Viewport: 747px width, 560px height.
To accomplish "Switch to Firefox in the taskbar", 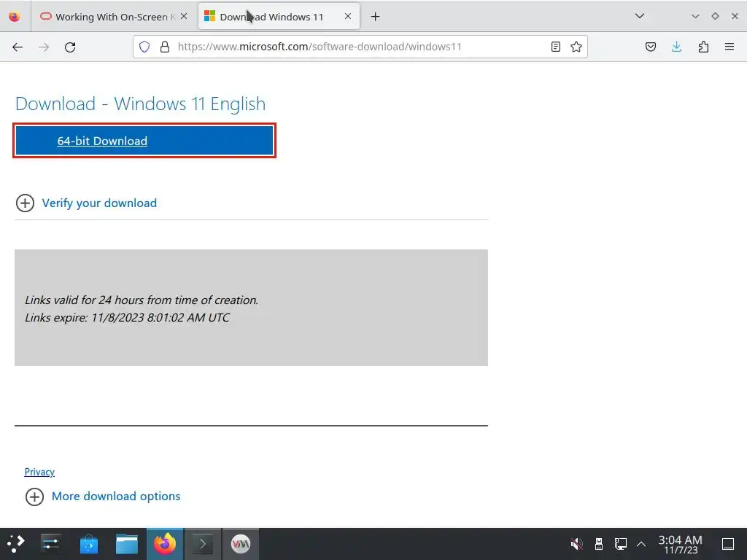I will [165, 544].
